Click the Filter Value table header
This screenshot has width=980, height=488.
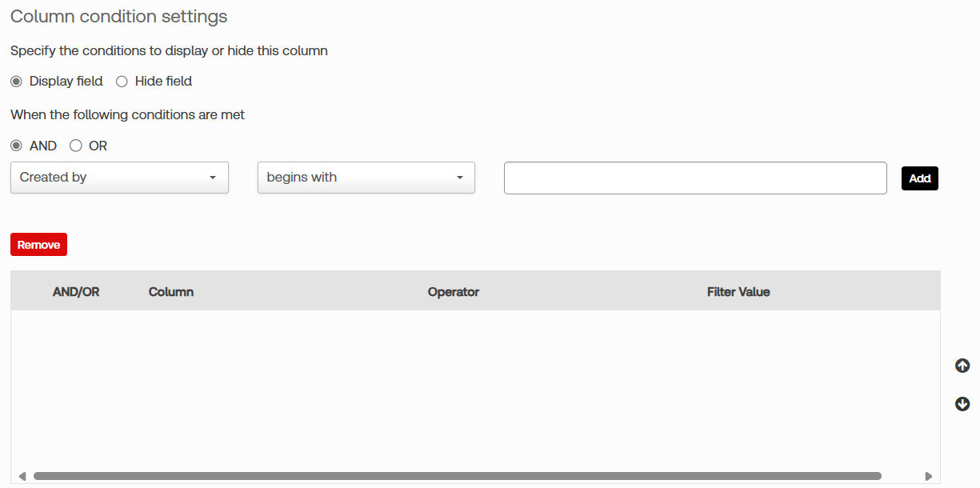[738, 292]
